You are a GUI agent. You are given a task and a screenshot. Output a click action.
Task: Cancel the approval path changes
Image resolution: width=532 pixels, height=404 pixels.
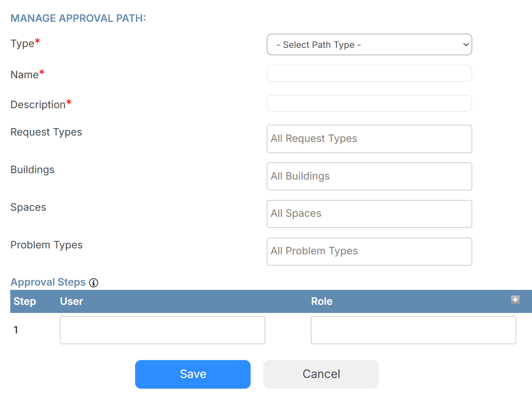click(x=321, y=374)
